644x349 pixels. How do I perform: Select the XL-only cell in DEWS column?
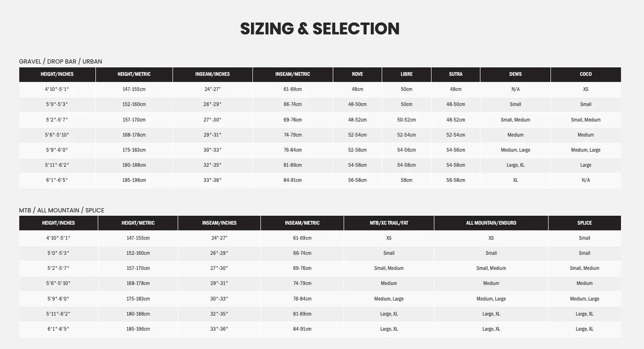(515, 180)
